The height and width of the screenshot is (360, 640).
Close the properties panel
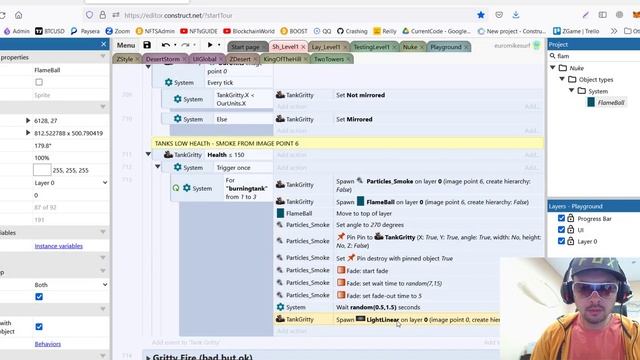point(103,44)
